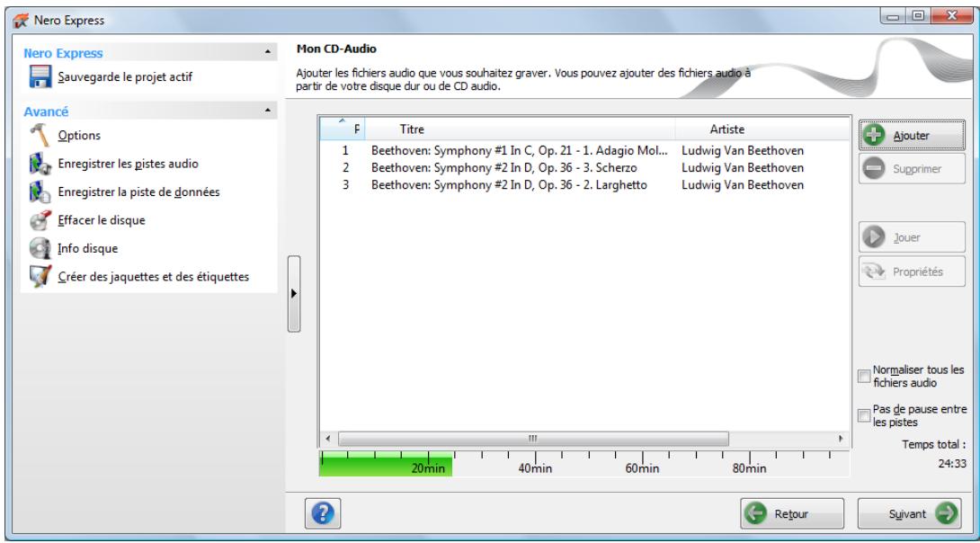The height and width of the screenshot is (543, 980).
Task: Open Sauvegarde le projet actif
Action: click(x=125, y=76)
